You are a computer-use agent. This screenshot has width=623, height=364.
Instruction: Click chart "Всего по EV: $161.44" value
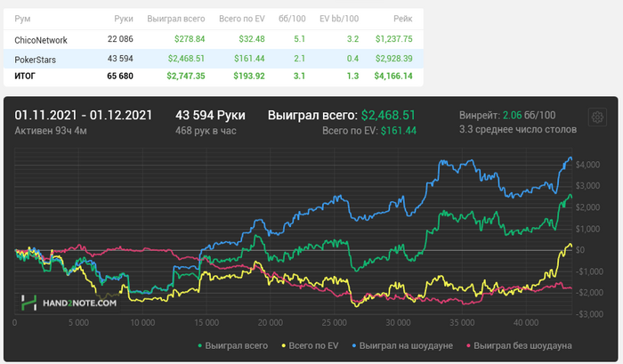(x=369, y=131)
